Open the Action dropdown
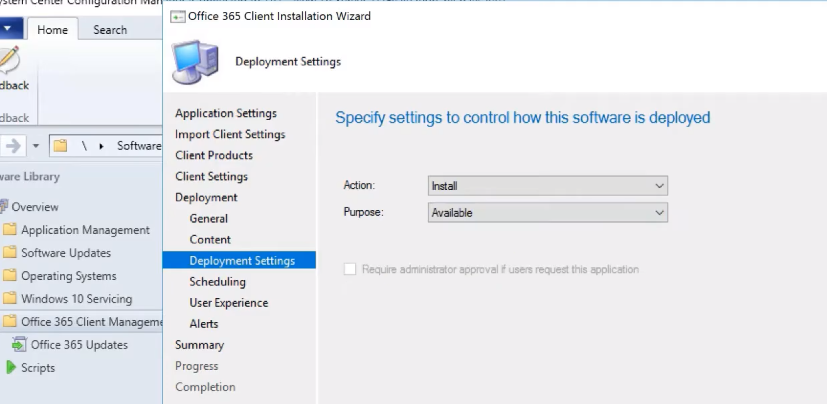This screenshot has width=827, height=404. [x=547, y=186]
